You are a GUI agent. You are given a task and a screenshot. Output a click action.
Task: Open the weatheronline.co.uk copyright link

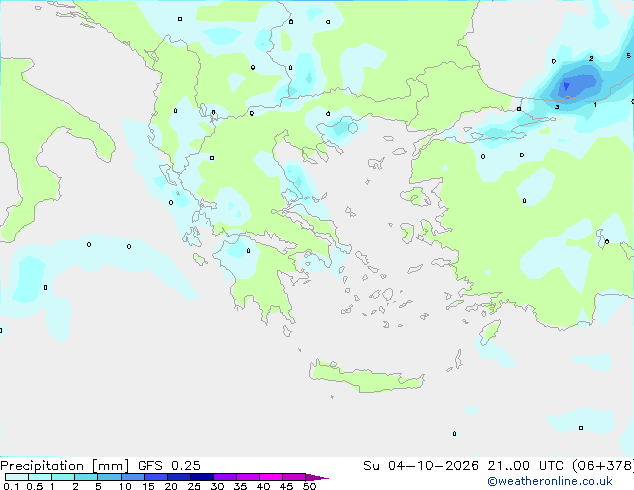(549, 481)
